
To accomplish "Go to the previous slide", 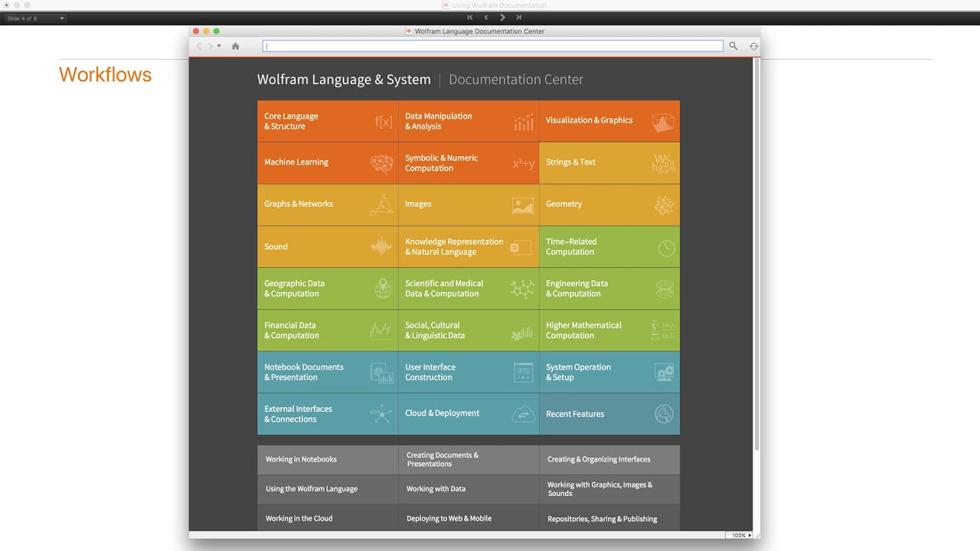I will pos(486,18).
